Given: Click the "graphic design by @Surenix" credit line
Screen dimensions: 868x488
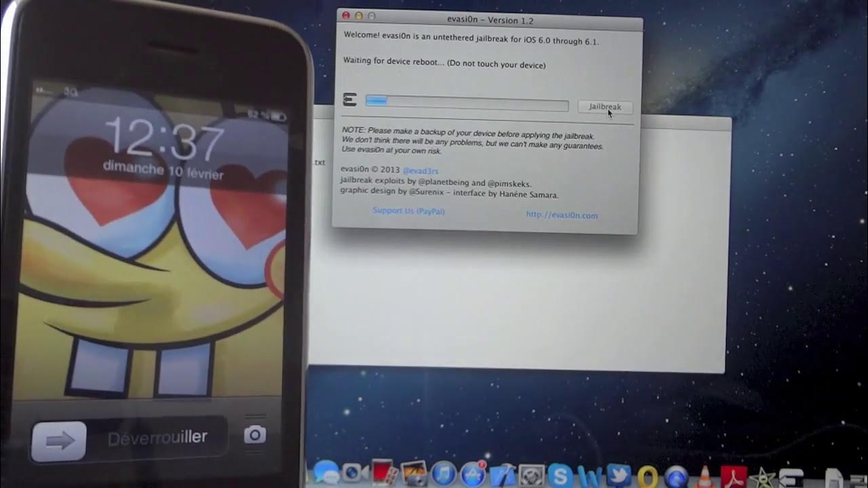Looking at the screenshot, I should point(449,194).
